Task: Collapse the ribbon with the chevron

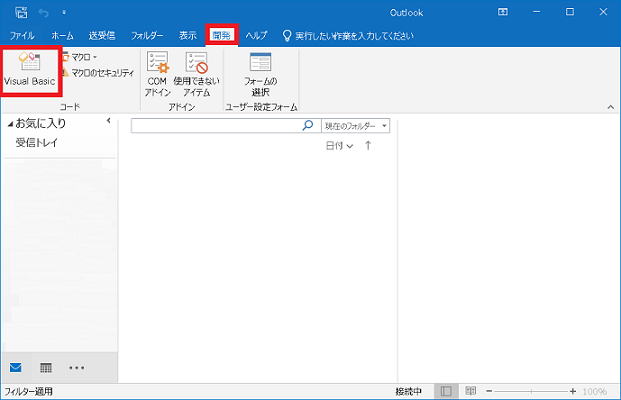Action: (611, 107)
